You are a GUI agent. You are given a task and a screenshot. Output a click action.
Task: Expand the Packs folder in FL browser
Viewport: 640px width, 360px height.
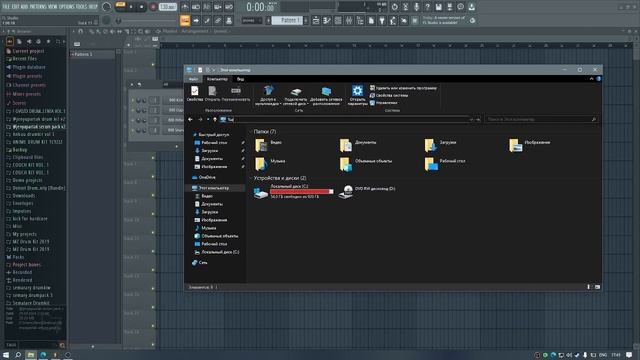pyautogui.click(x=18, y=257)
